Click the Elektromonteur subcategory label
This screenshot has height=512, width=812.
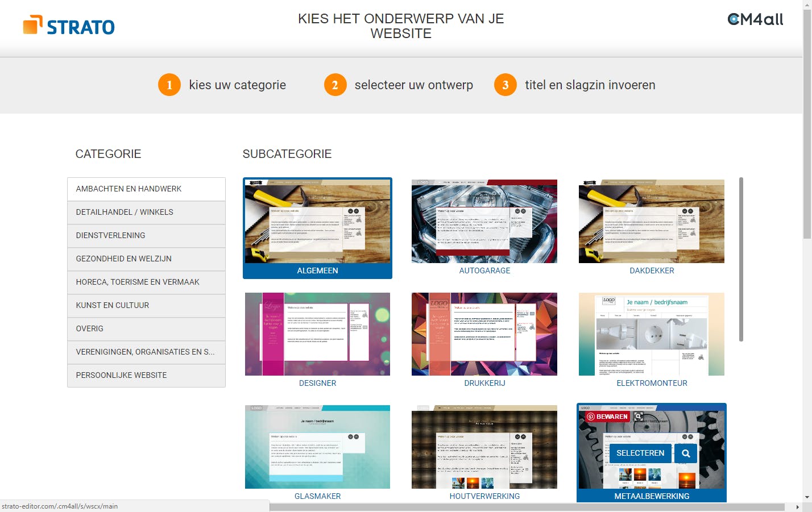pyautogui.click(x=652, y=383)
